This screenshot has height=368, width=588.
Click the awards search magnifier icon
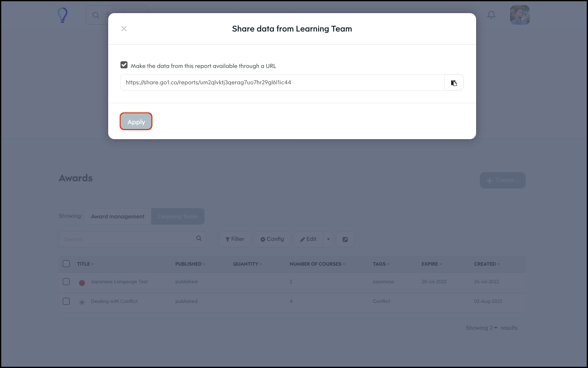[199, 238]
